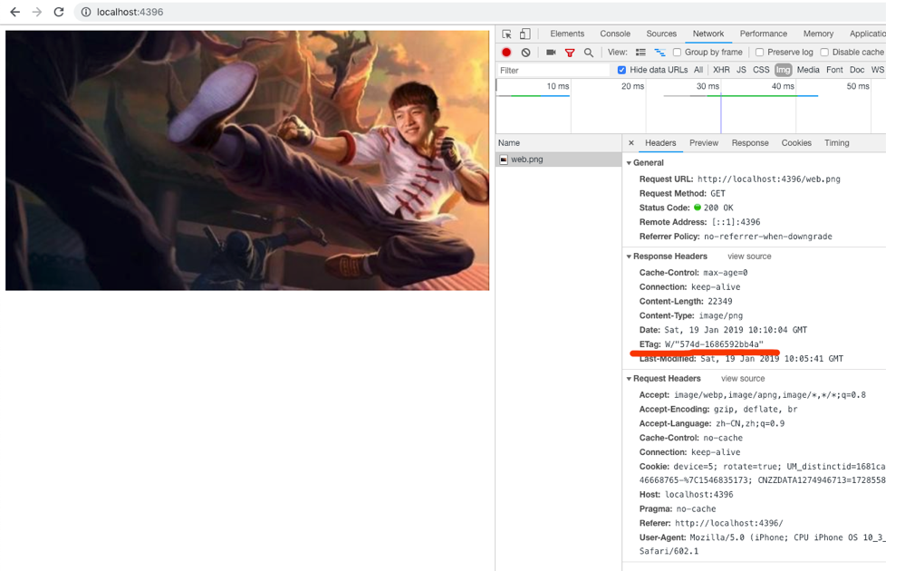Viewport: 924px width, 571px height.
Task: Open the Sources panel tab
Action: (661, 34)
